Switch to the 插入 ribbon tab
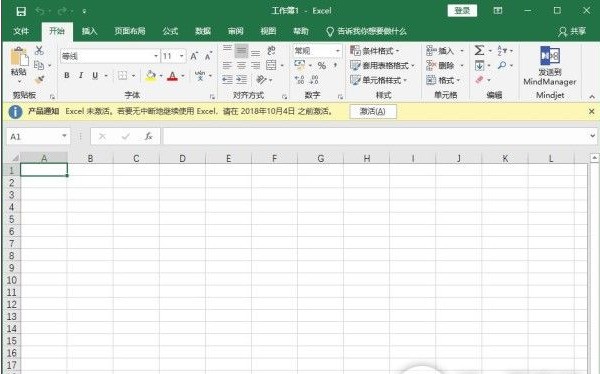 point(90,31)
